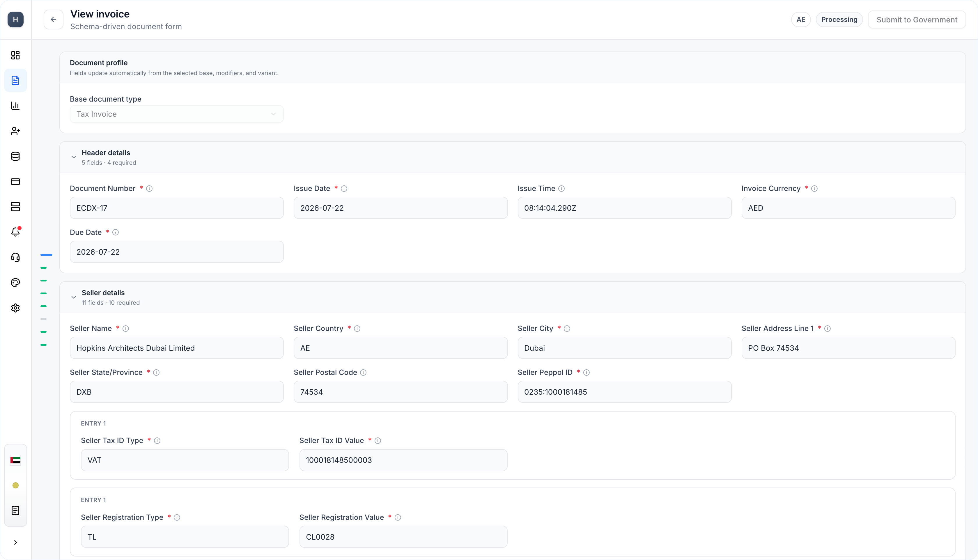Go back using the arrow button

point(54,20)
